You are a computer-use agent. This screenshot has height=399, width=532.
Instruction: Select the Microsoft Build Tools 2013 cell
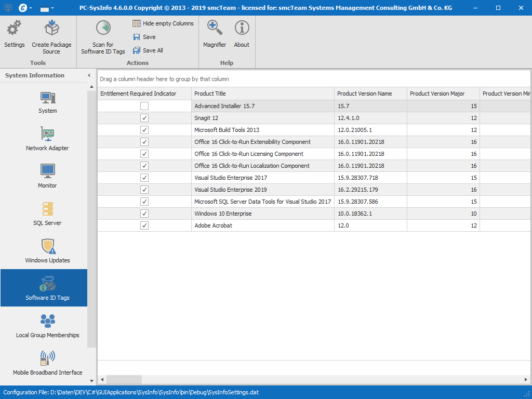coord(262,130)
